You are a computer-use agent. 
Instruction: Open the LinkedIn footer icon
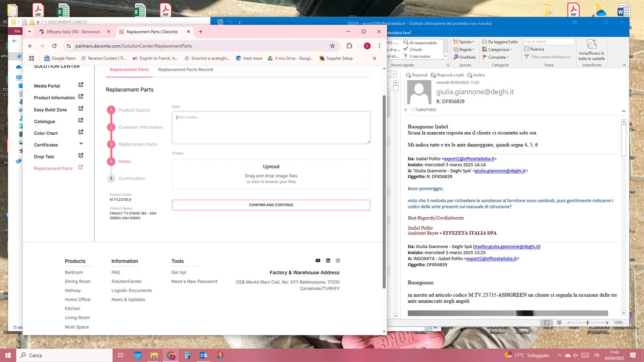coord(328,261)
